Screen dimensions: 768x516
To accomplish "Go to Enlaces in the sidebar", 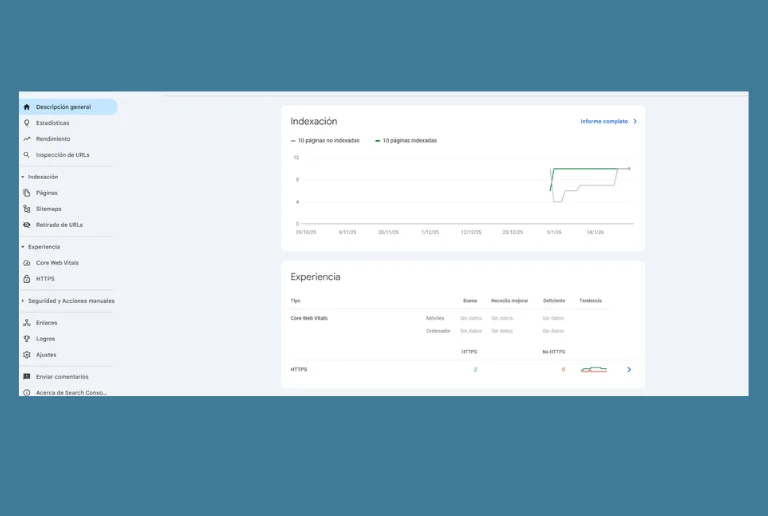I will [46, 323].
